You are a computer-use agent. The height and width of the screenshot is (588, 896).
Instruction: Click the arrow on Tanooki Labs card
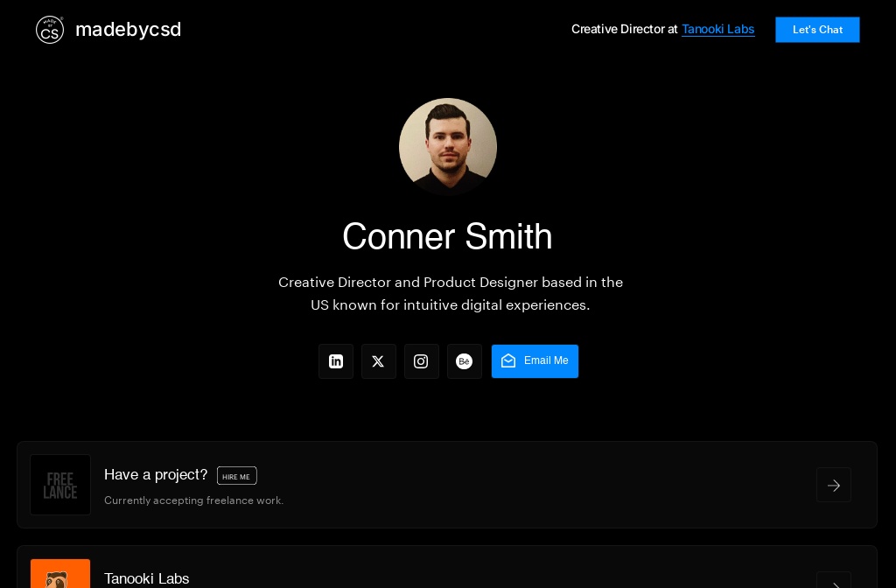point(834,580)
